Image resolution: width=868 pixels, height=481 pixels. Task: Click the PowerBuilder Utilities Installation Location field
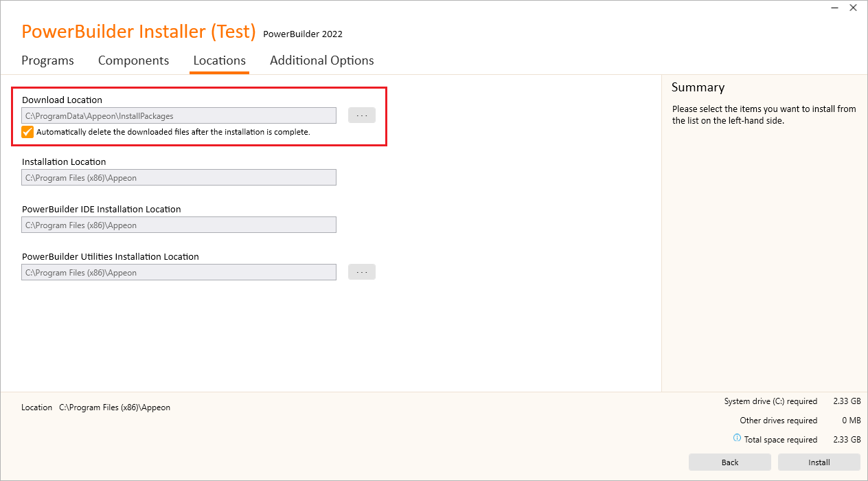(x=179, y=272)
